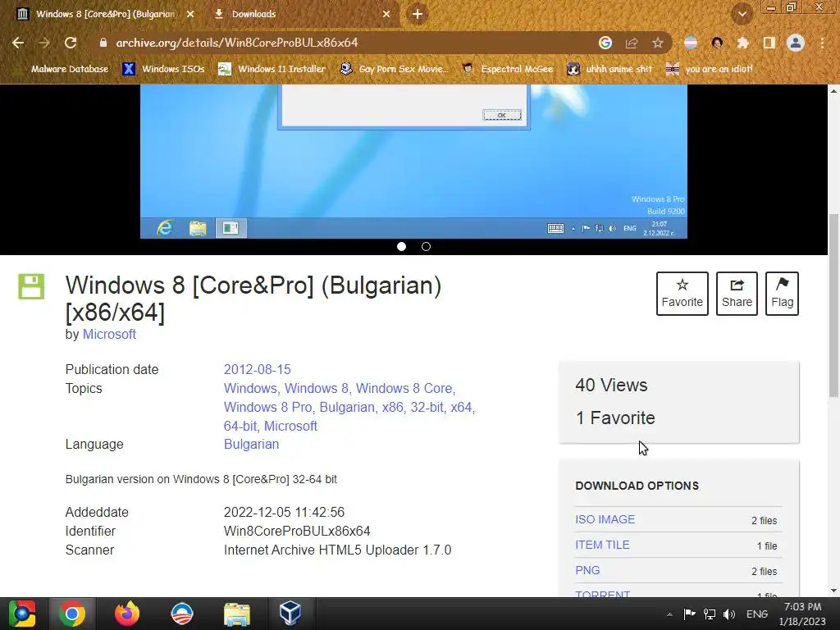Click the address bar URL field
The height and width of the screenshot is (630, 840).
click(343, 43)
